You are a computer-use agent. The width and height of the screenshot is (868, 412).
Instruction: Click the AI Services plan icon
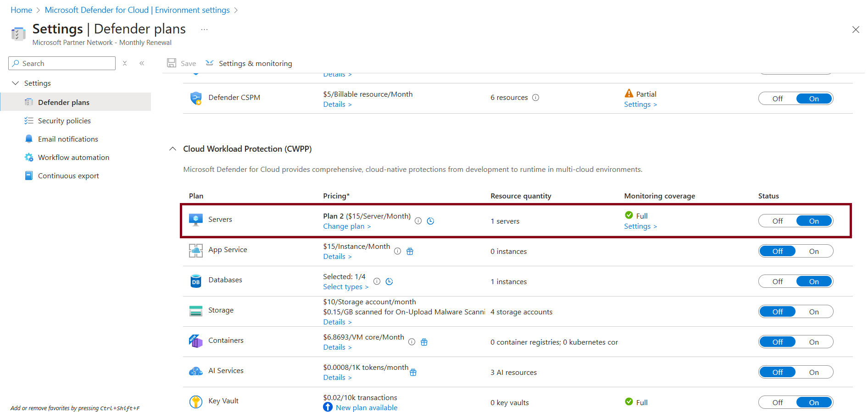[196, 371]
